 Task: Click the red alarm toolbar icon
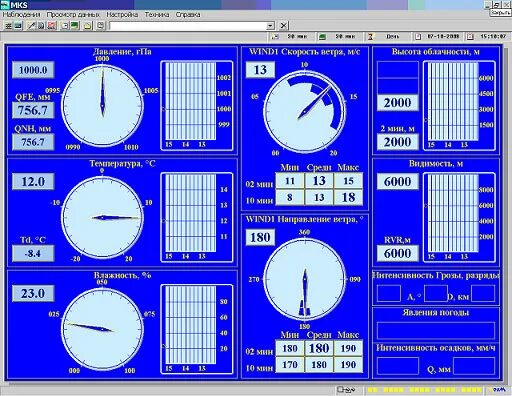[51, 25]
